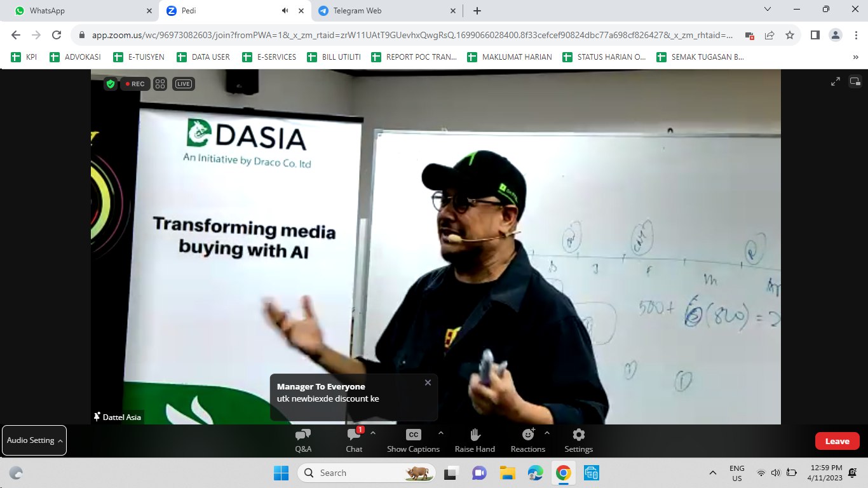Open the Windows Start menu
The image size is (868, 488).
tap(281, 473)
